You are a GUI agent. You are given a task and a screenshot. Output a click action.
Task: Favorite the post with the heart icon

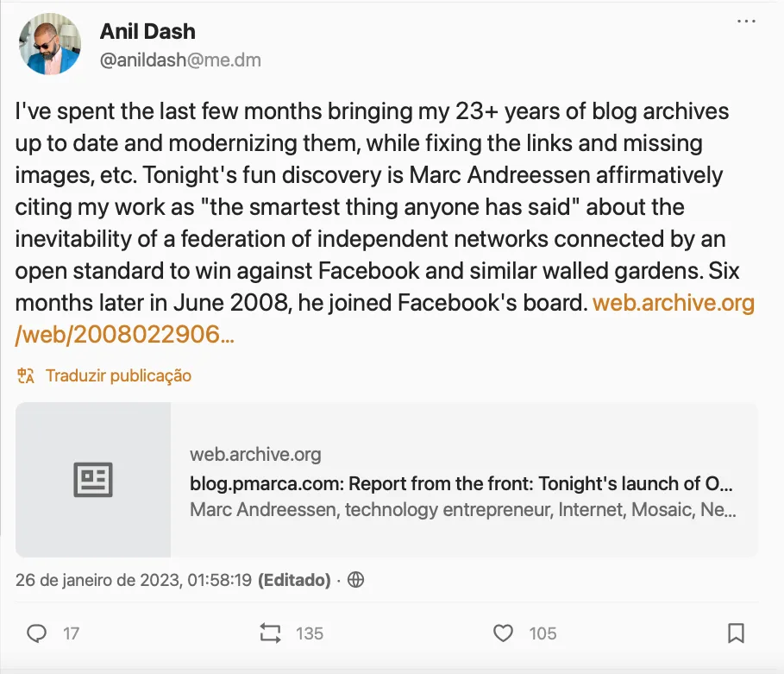click(x=503, y=633)
